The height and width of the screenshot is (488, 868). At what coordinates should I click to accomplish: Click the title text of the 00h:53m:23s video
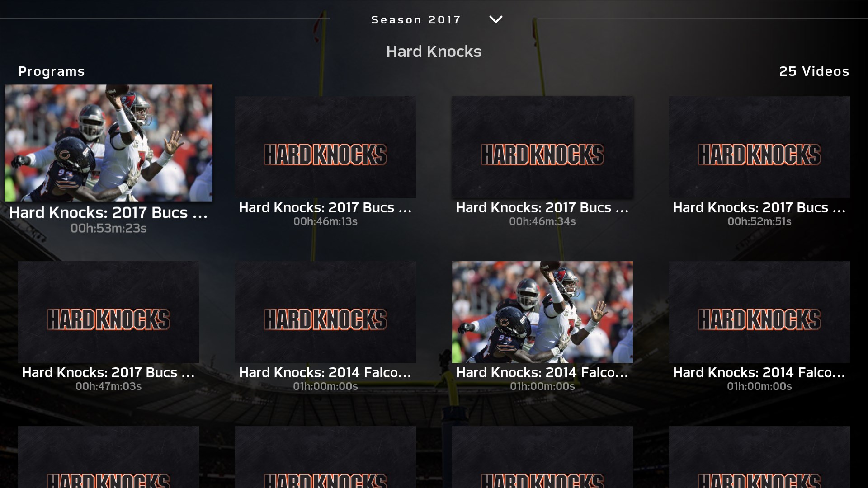pyautogui.click(x=108, y=212)
